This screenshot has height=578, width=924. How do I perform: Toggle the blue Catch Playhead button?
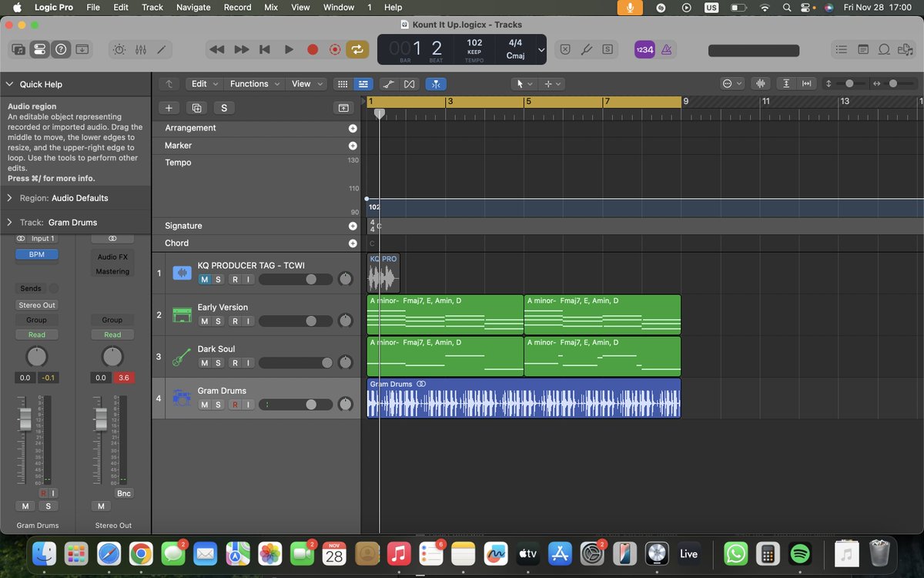click(436, 84)
